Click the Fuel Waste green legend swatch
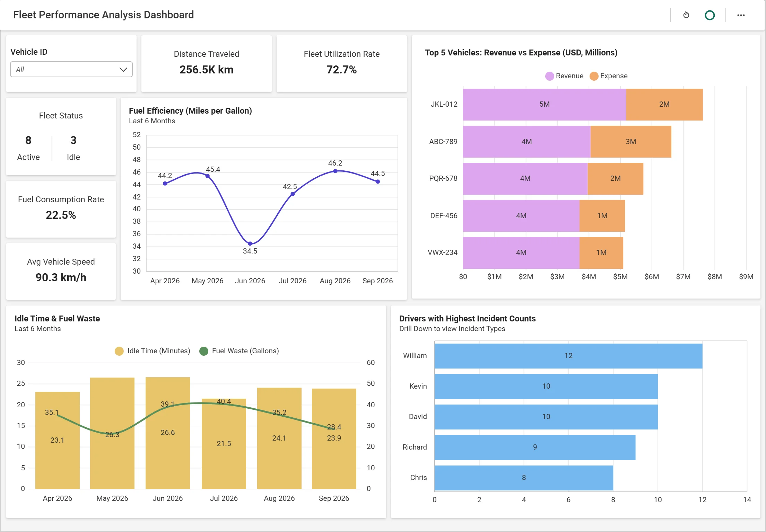This screenshot has height=532, width=766. click(204, 351)
